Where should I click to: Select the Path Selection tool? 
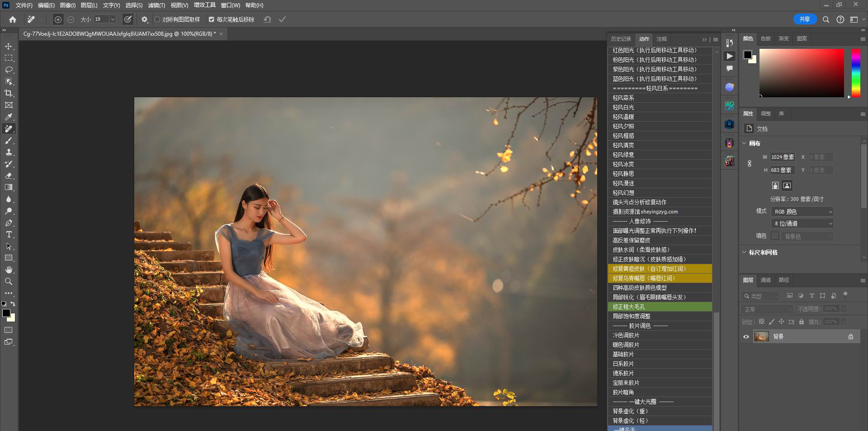9,246
